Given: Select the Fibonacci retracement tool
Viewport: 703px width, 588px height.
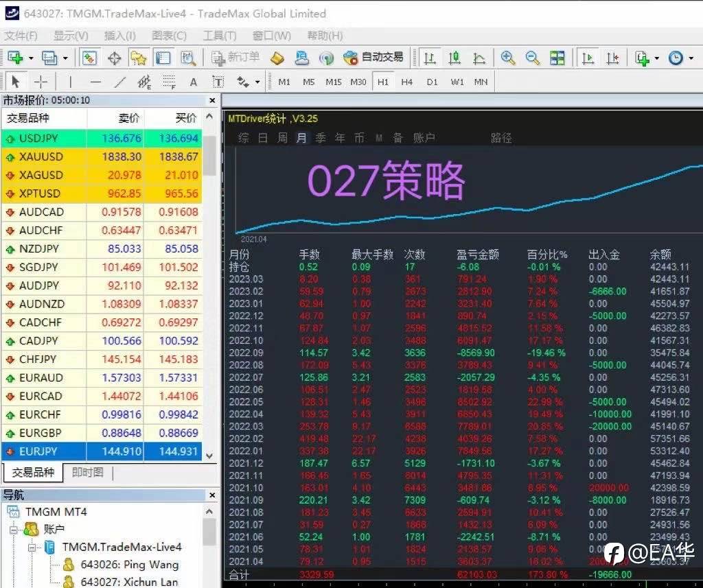Looking at the screenshot, I should 169,82.
